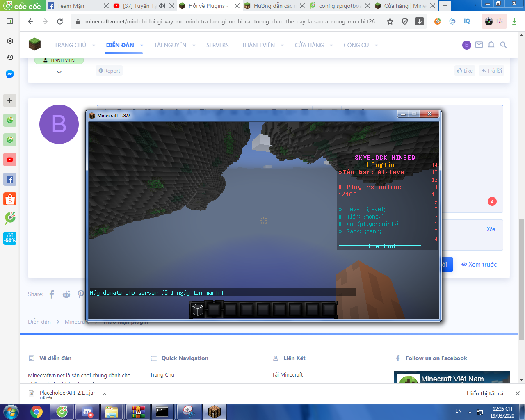Open Chrome from the Windows taskbar

click(37, 411)
